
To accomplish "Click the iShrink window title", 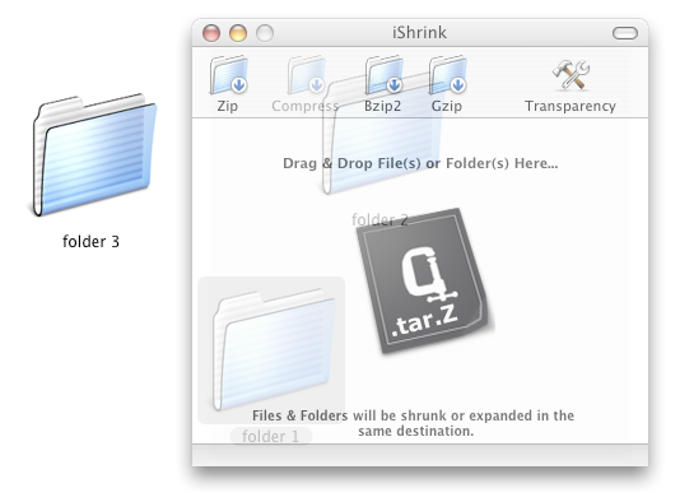I will point(419,33).
